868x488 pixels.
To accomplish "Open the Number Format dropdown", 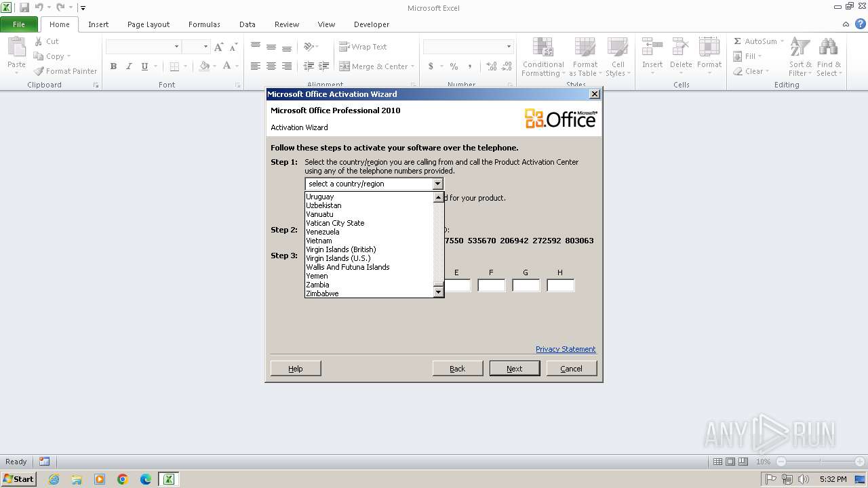I will [509, 47].
